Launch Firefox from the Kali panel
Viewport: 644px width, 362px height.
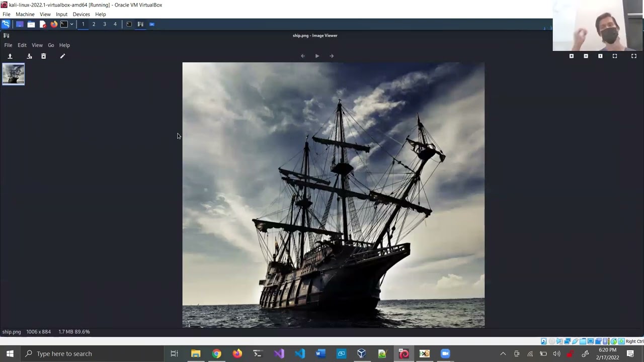pos(54,24)
